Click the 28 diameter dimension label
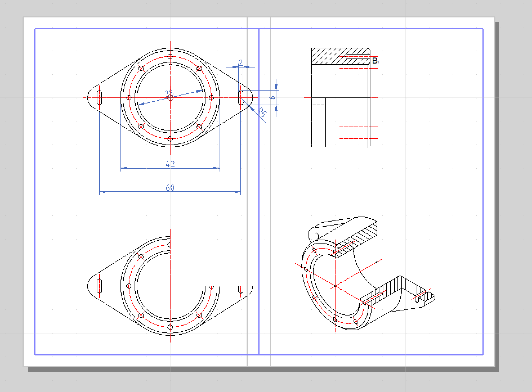This screenshot has width=532, height=392. [169, 93]
